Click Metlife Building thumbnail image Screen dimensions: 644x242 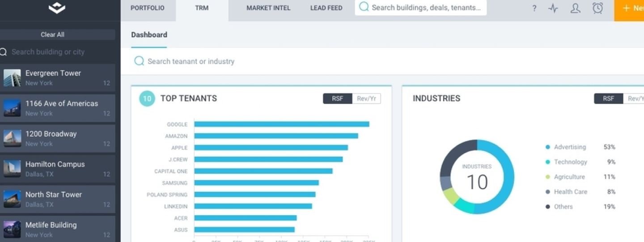12,230
